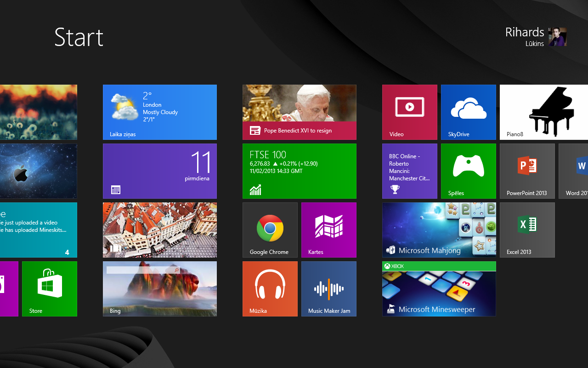The height and width of the screenshot is (368, 588).
Task: Click the Rihards user account picture
Action: click(558, 37)
